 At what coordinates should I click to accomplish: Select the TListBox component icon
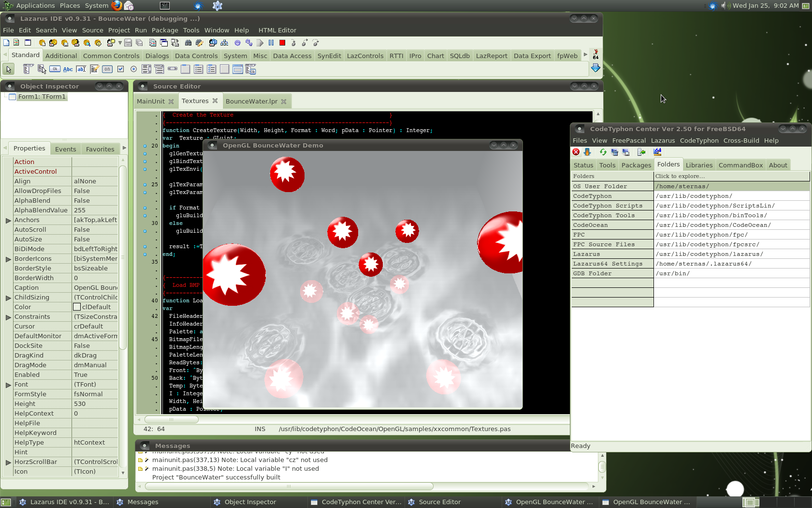click(x=146, y=69)
